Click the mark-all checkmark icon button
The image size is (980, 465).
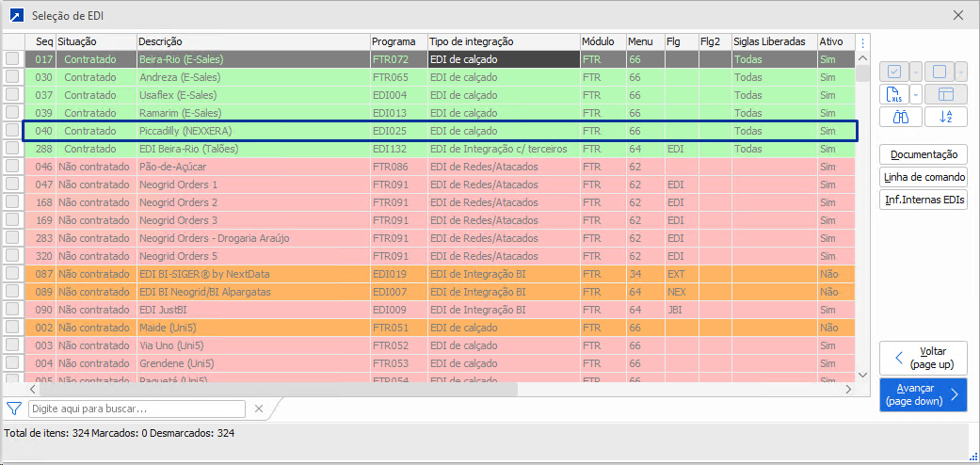click(x=894, y=72)
